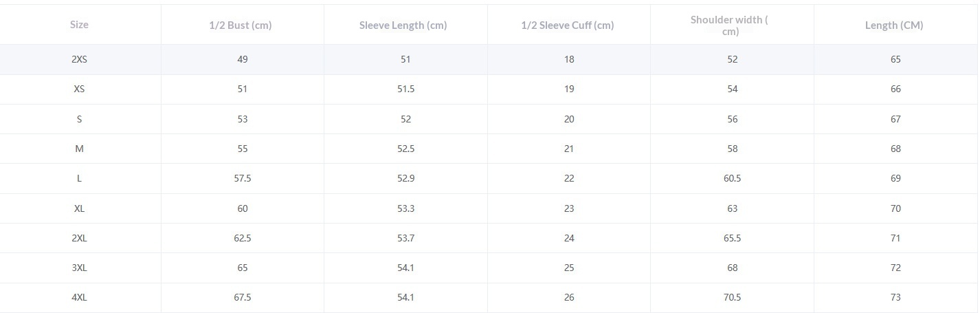The height and width of the screenshot is (313, 980).
Task: Choose the L size row label
Action: click(x=79, y=178)
